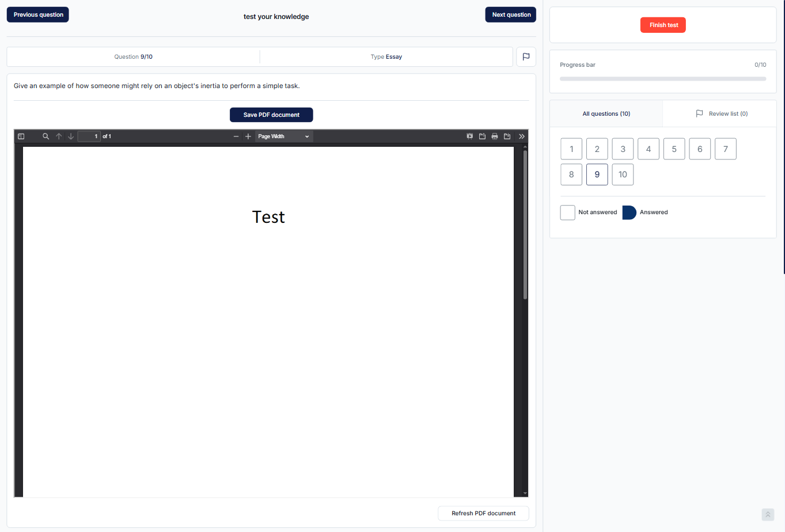785x532 pixels.
Task: Click the Finish test button
Action: (663, 25)
